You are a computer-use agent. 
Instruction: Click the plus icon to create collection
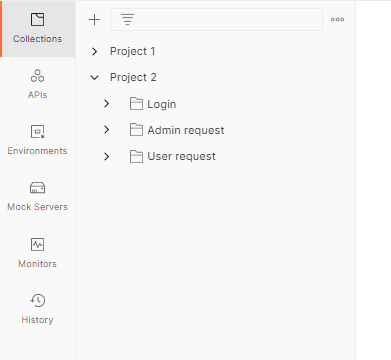pyautogui.click(x=95, y=20)
